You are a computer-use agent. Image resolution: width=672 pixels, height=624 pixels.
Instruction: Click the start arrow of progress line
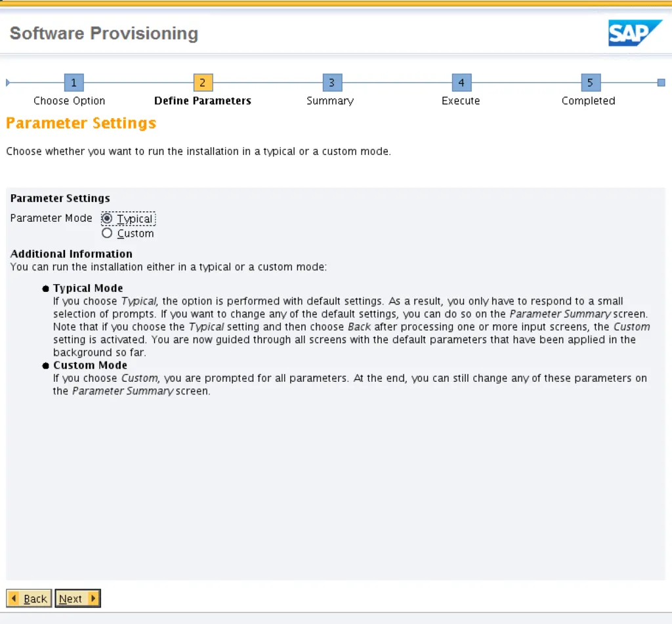click(8, 83)
